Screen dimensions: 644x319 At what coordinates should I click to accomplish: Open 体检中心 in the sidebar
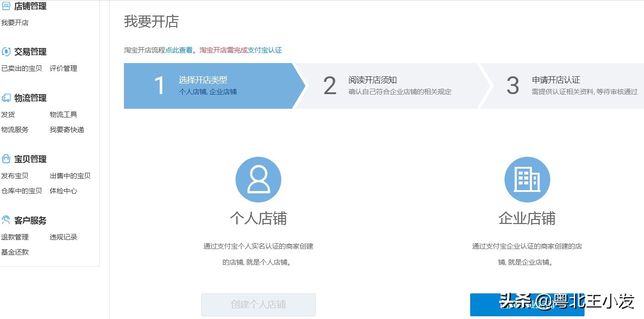(63, 191)
